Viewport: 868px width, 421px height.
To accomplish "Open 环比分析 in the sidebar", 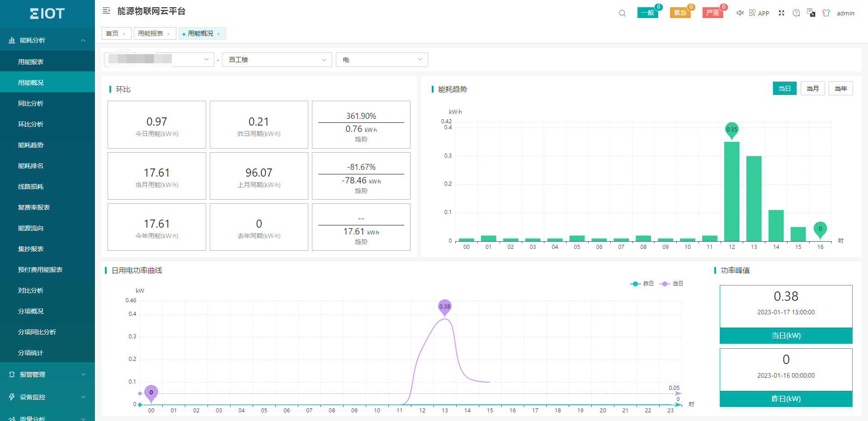I will (x=47, y=124).
